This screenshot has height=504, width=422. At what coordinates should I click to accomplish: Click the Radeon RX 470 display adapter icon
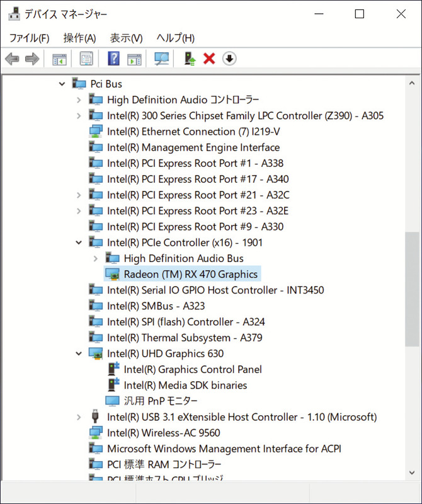(112, 274)
